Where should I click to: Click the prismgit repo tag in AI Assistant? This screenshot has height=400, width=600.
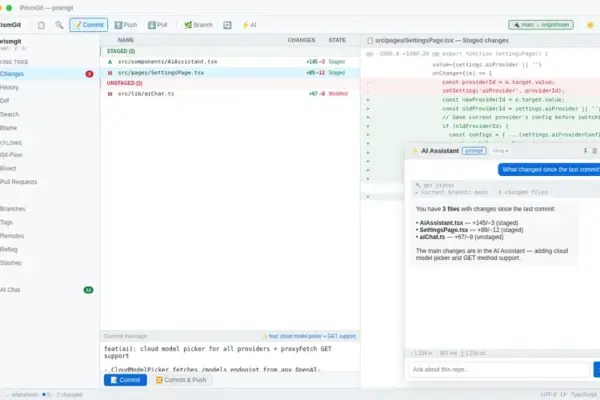[474, 151]
